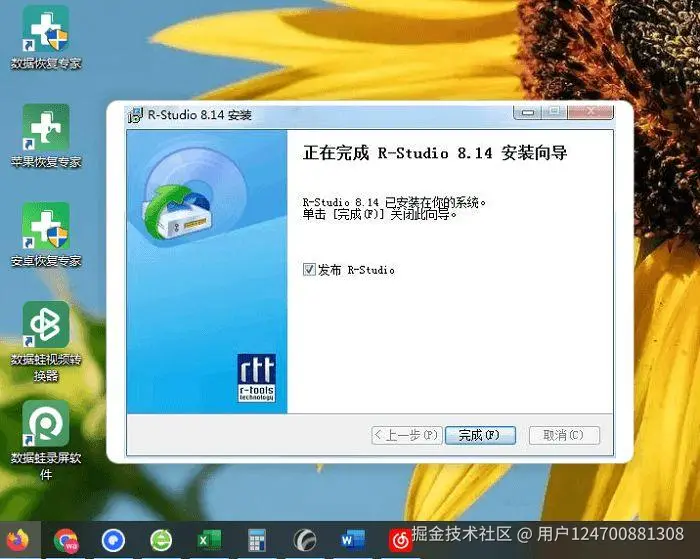Click the rtt r-tools technology logo
Viewport: 700px width, 559px height.
coord(256,378)
